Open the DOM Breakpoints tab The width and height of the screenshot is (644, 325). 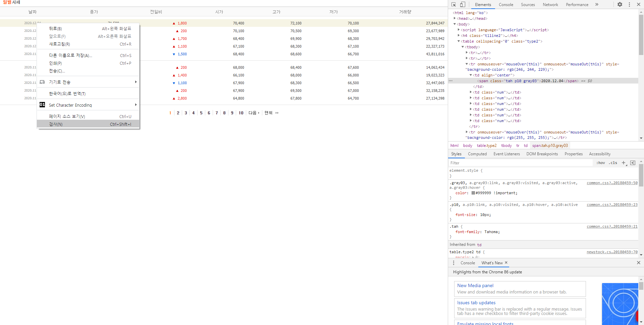click(542, 154)
